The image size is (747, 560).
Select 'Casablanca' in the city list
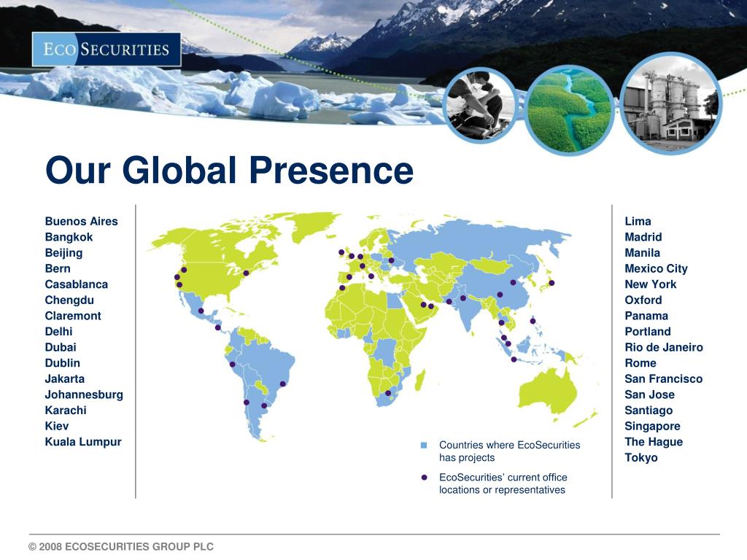pyautogui.click(x=76, y=284)
